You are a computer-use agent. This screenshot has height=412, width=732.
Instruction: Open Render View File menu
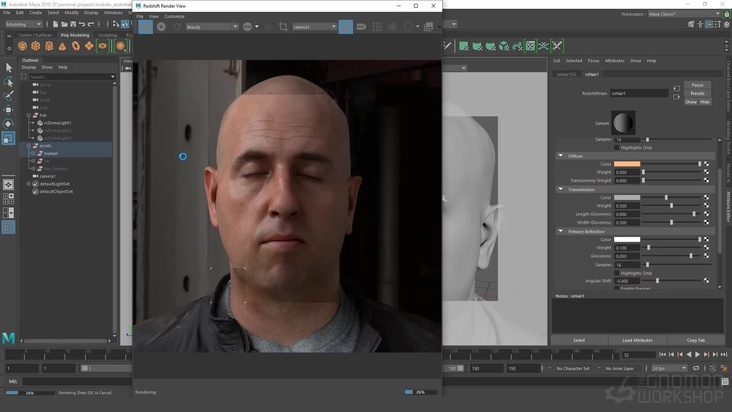click(x=140, y=16)
